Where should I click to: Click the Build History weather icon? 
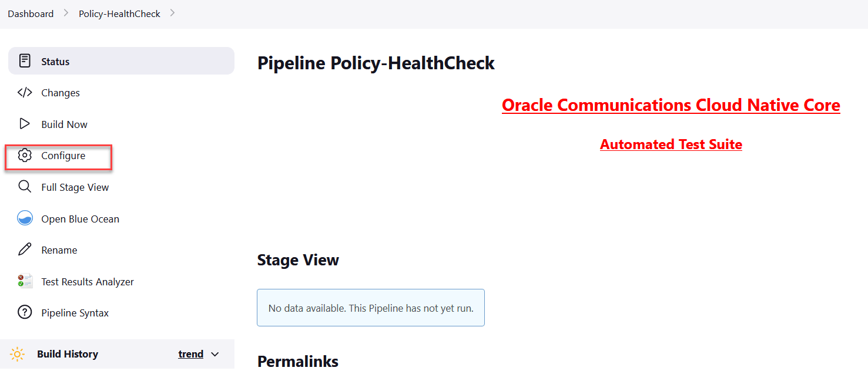[x=17, y=353]
